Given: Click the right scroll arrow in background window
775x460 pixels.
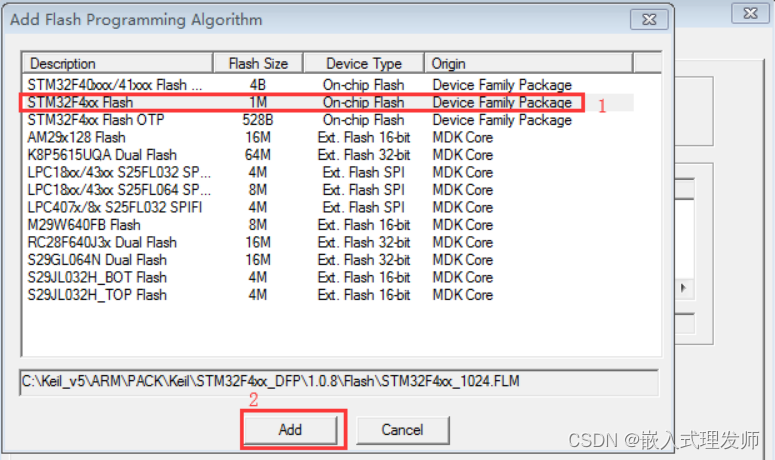Looking at the screenshot, I should pos(684,288).
